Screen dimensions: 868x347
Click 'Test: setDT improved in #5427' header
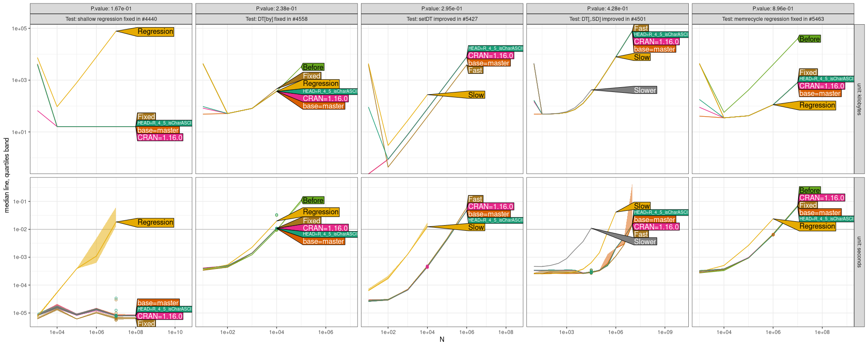tap(442, 19)
